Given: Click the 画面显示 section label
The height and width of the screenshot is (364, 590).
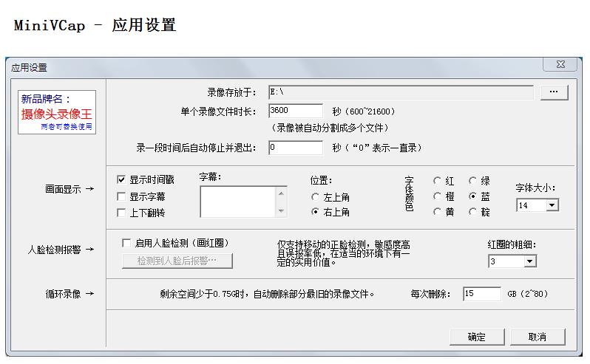Looking at the screenshot, I should click(x=63, y=189).
